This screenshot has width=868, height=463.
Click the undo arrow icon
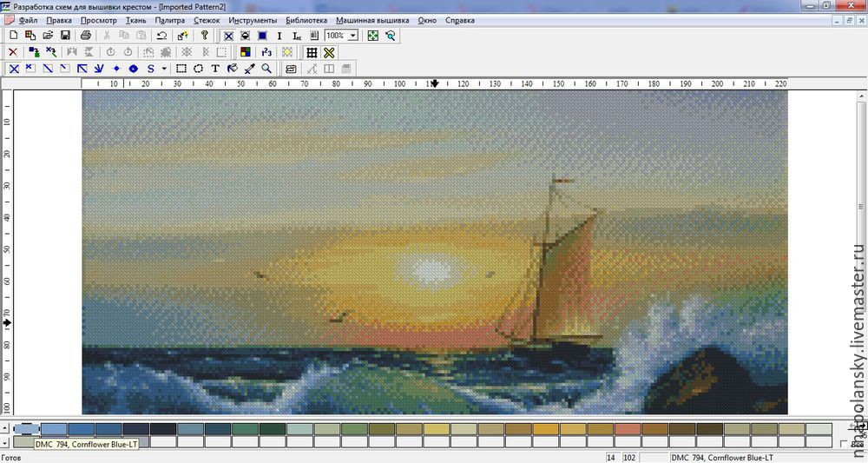tap(161, 36)
